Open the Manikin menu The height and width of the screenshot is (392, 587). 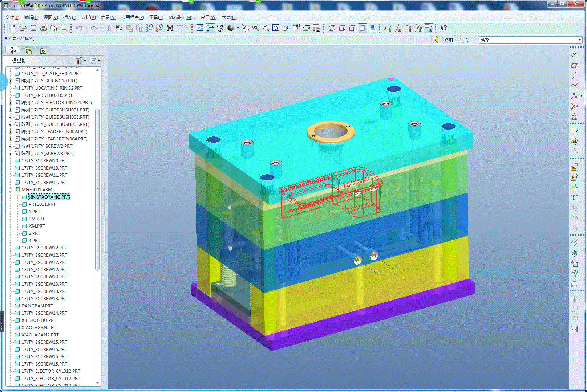click(x=182, y=17)
